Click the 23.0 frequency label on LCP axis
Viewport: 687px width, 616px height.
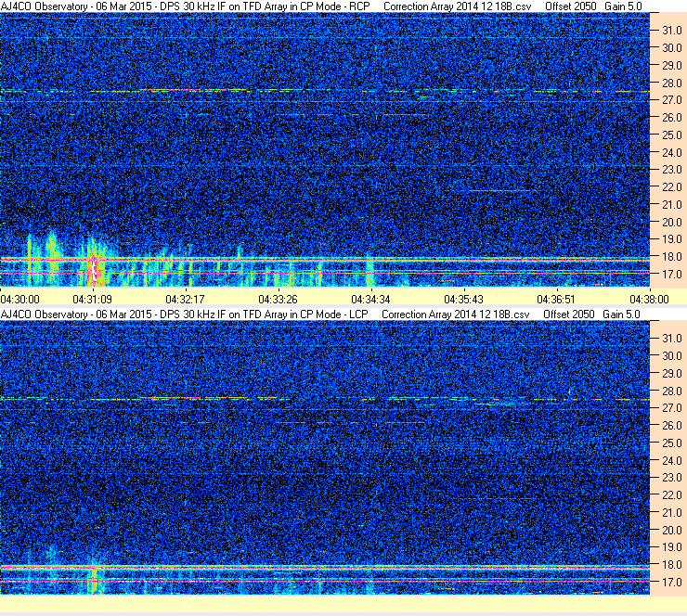(x=671, y=478)
